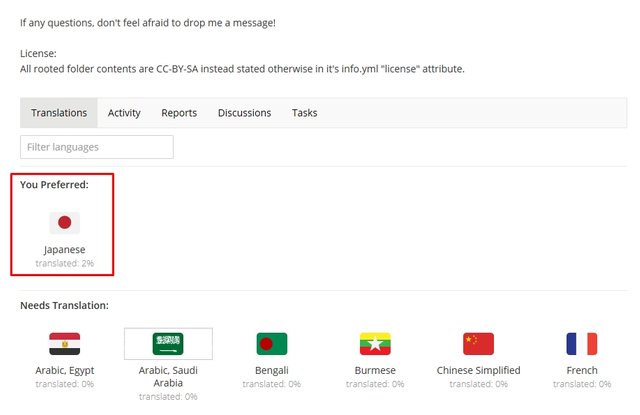Open the Chinese Simplified text link
Image resolution: width=640 pixels, height=415 pixels.
[478, 370]
